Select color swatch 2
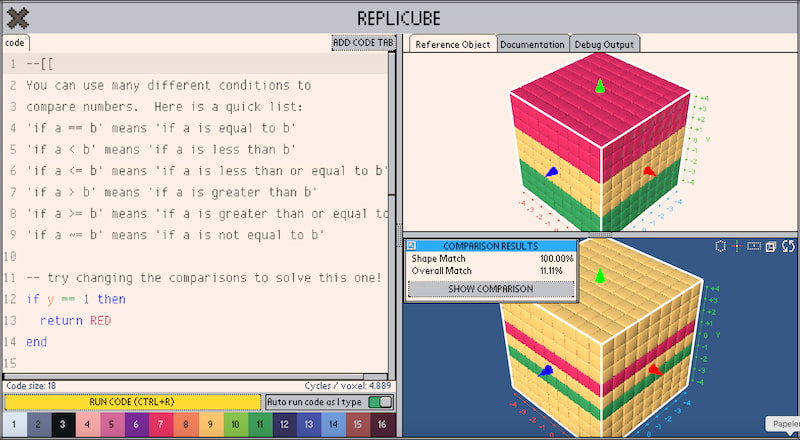This screenshot has width=800, height=440. point(39,425)
